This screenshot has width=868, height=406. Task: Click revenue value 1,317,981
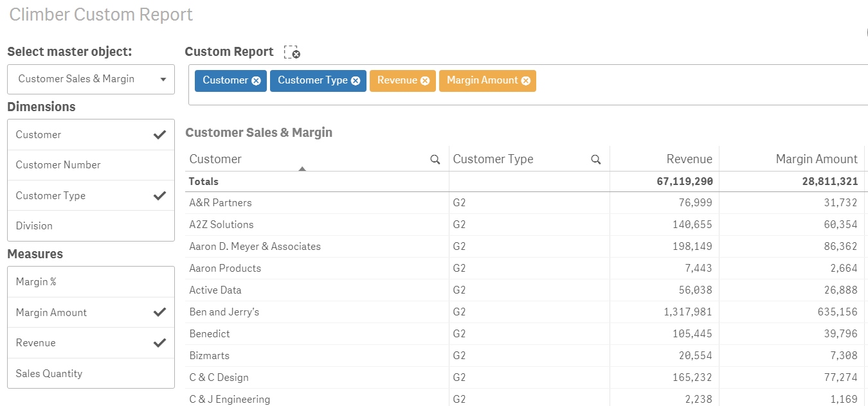tap(688, 312)
